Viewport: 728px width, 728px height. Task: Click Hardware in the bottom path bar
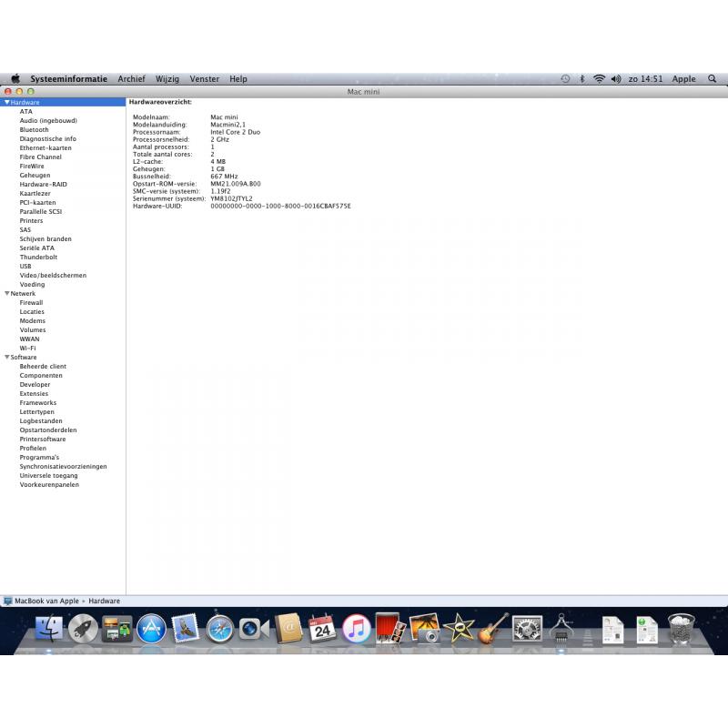point(104,601)
